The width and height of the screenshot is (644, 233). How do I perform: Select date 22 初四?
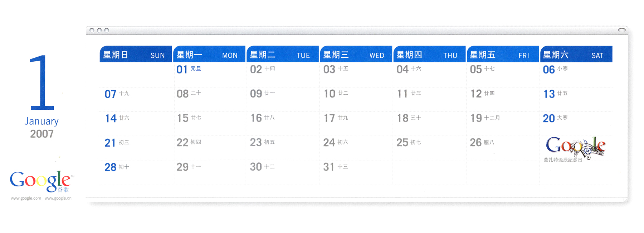189,142
